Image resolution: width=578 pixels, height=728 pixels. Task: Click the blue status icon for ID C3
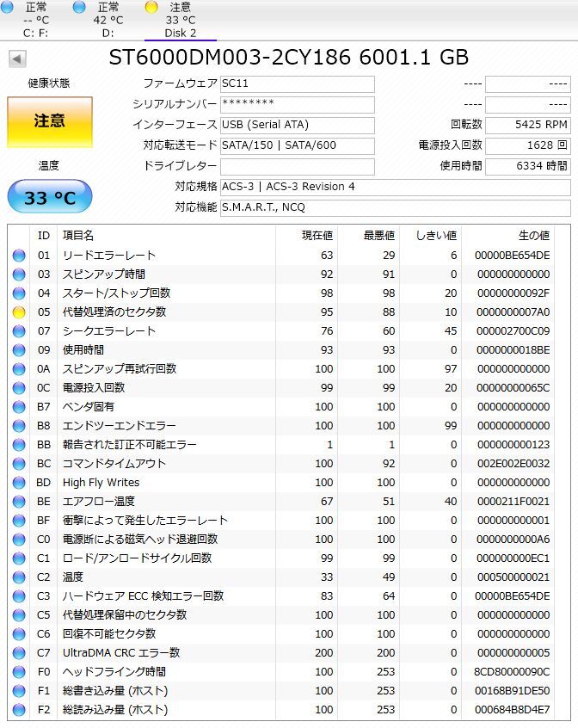(19, 596)
